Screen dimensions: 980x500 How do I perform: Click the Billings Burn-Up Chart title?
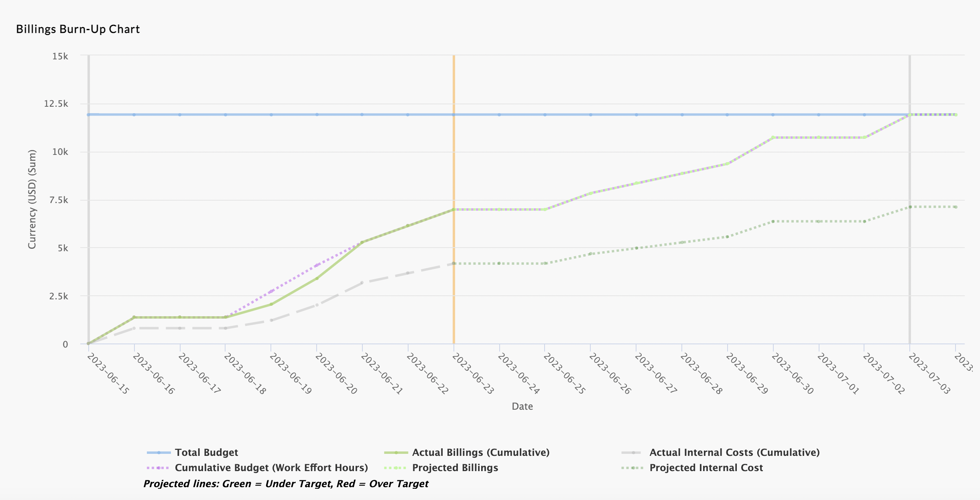(x=78, y=29)
